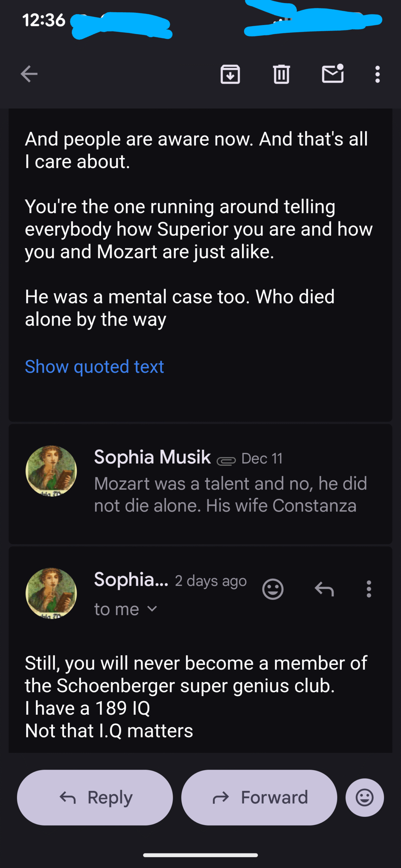
Task: Tap the paperclip attachment indicator by Dec 11
Action: [x=226, y=461]
